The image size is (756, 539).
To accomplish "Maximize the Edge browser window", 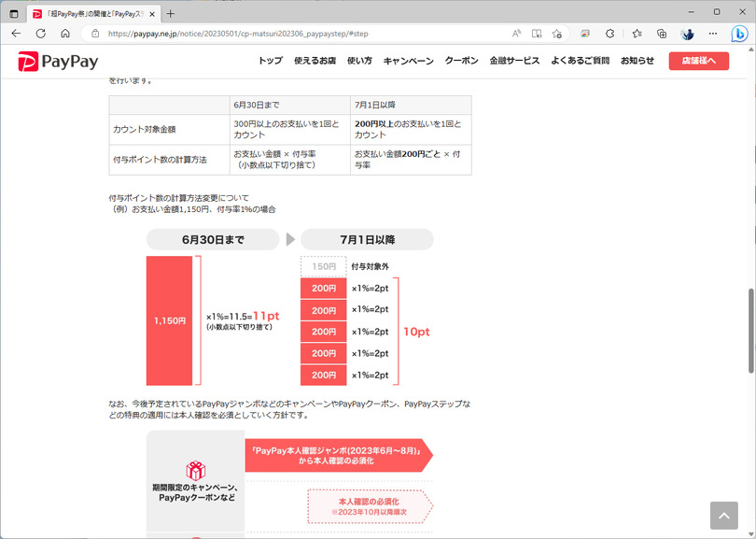I will (717, 12).
